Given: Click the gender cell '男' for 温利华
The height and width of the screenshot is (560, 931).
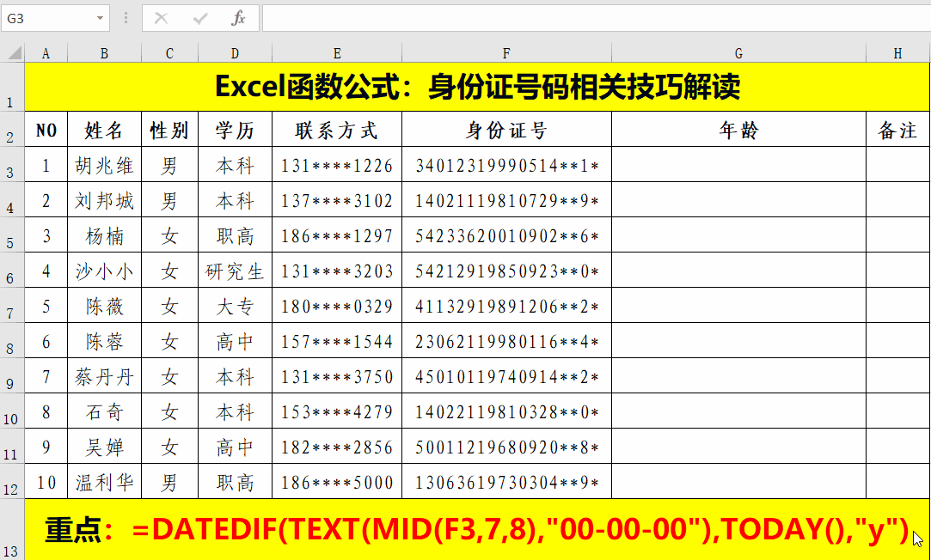Looking at the screenshot, I should pyautogui.click(x=170, y=482).
